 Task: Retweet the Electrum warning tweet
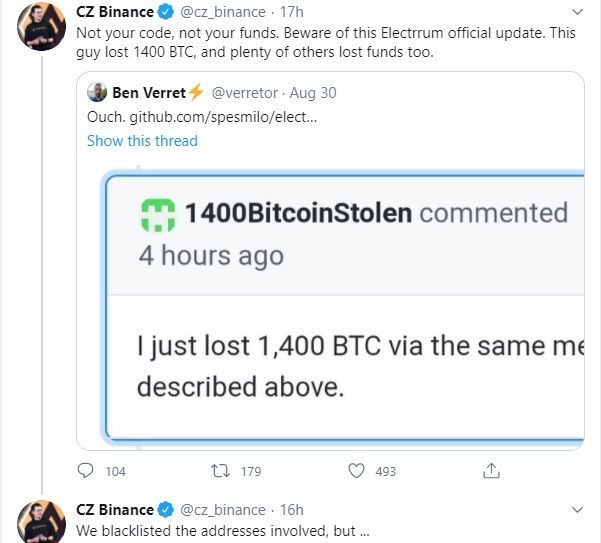221,471
